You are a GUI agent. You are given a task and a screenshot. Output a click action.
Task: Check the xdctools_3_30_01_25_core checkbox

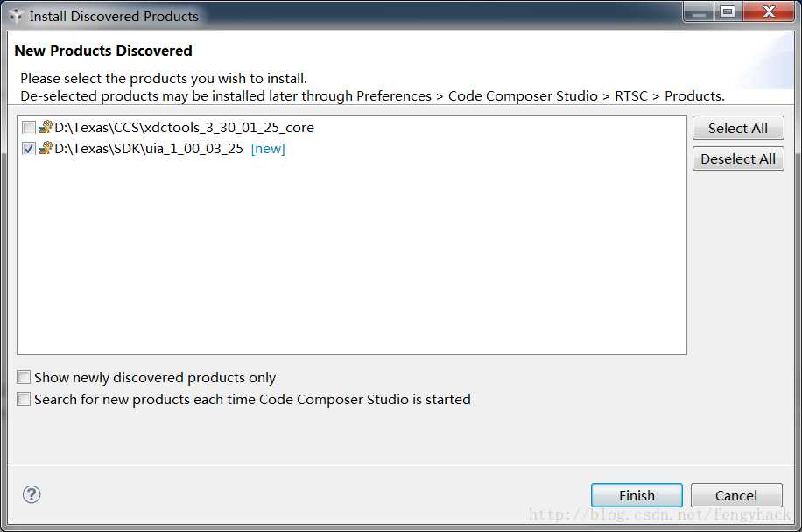(29, 127)
